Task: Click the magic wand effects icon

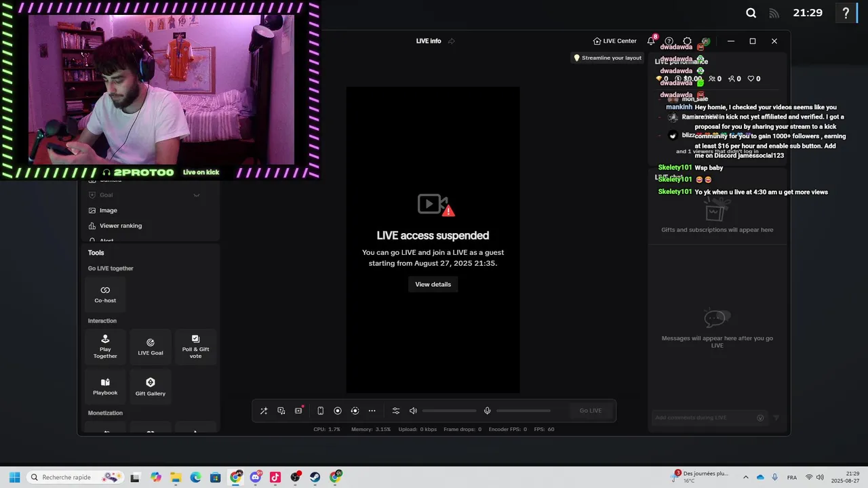Action: coord(264,411)
